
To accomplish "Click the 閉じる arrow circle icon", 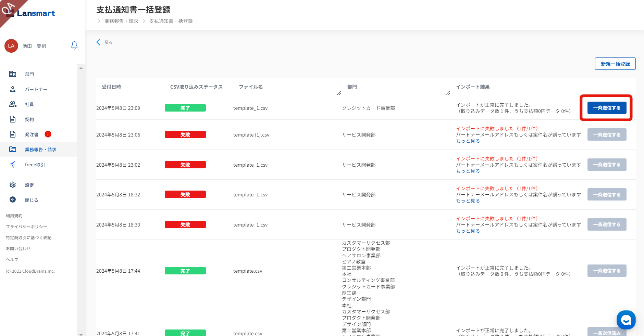I will coord(13,200).
